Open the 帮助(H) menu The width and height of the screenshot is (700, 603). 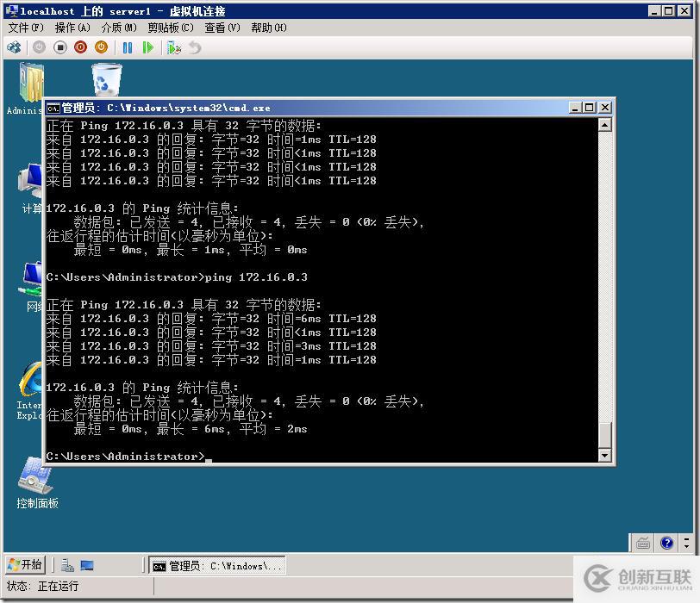(x=269, y=28)
